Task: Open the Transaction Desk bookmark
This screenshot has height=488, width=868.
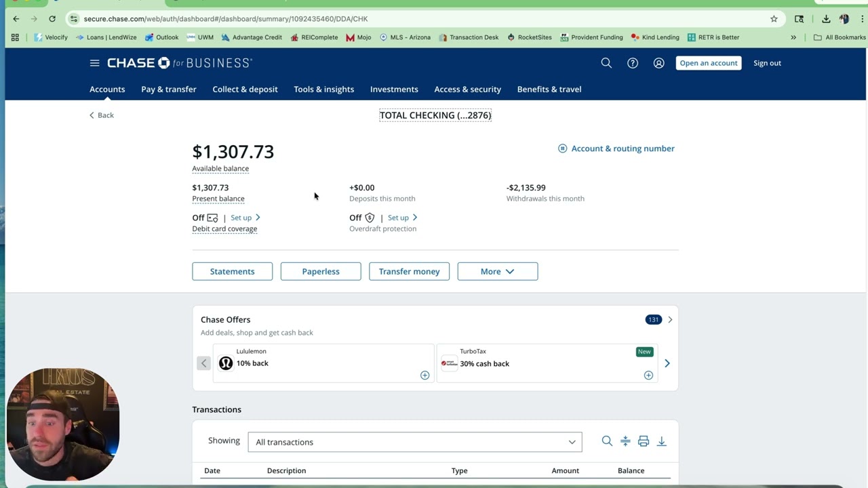Action: (x=469, y=37)
